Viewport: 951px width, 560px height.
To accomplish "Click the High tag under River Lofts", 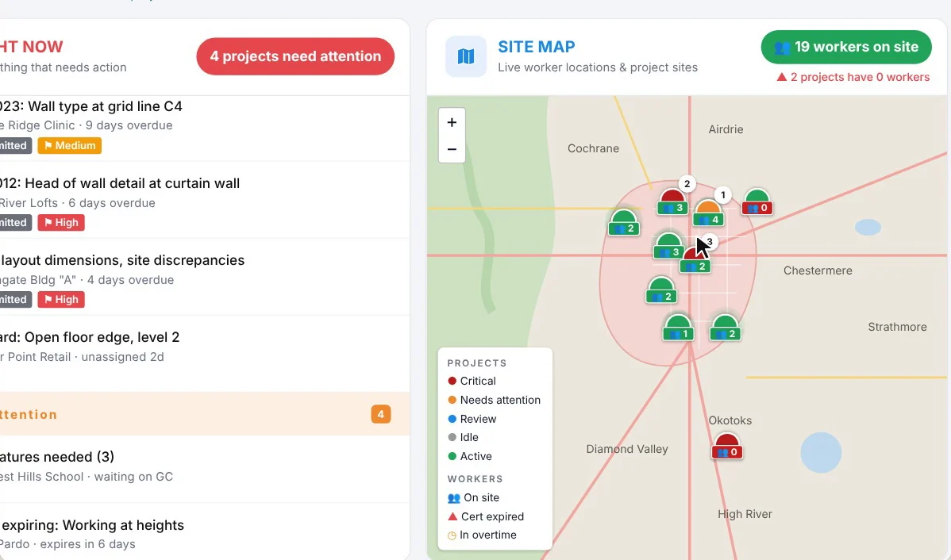I will point(61,222).
